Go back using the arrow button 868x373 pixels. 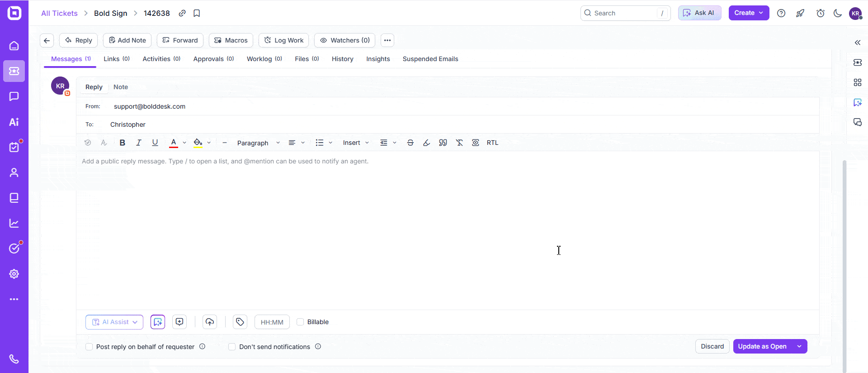(x=47, y=40)
